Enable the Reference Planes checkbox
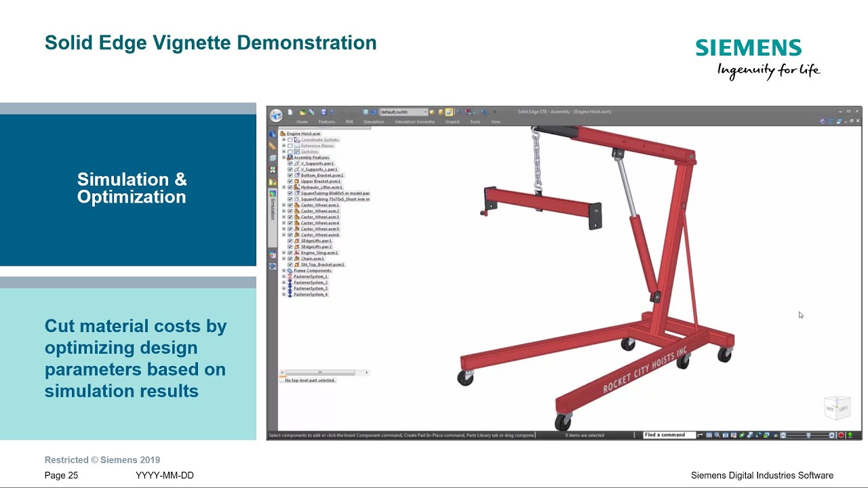Image resolution: width=868 pixels, height=488 pixels. pos(290,146)
